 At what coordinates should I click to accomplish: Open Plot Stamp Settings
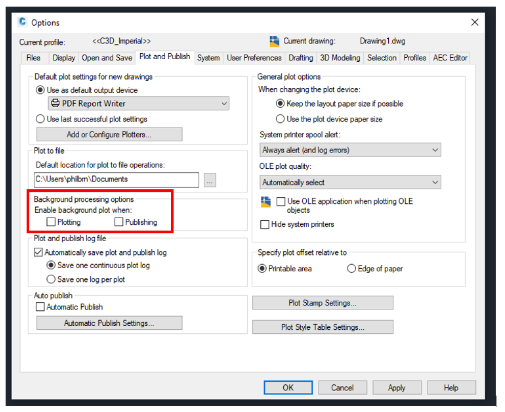click(x=323, y=303)
